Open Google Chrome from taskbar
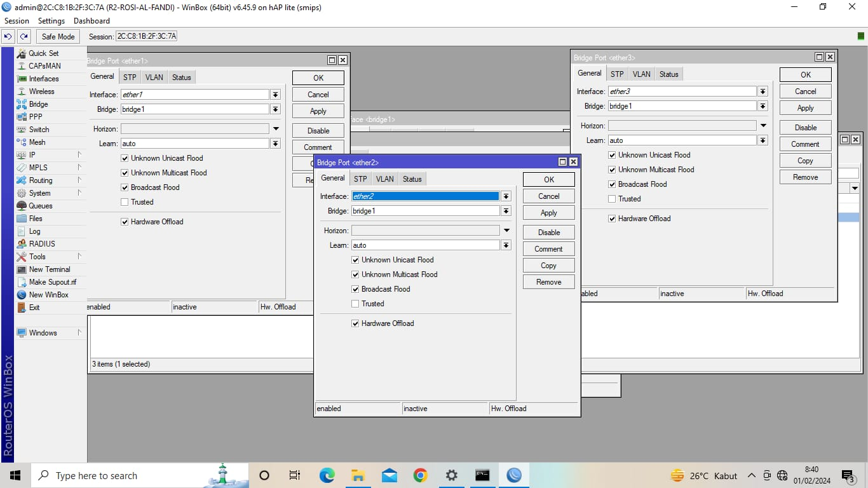 (420, 475)
